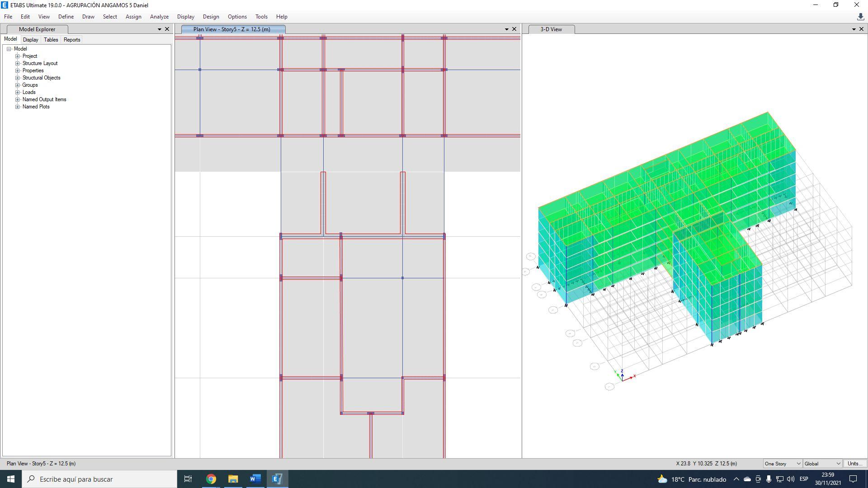Close the Model Explorer panel
The image size is (868, 488).
pyautogui.click(x=167, y=29)
